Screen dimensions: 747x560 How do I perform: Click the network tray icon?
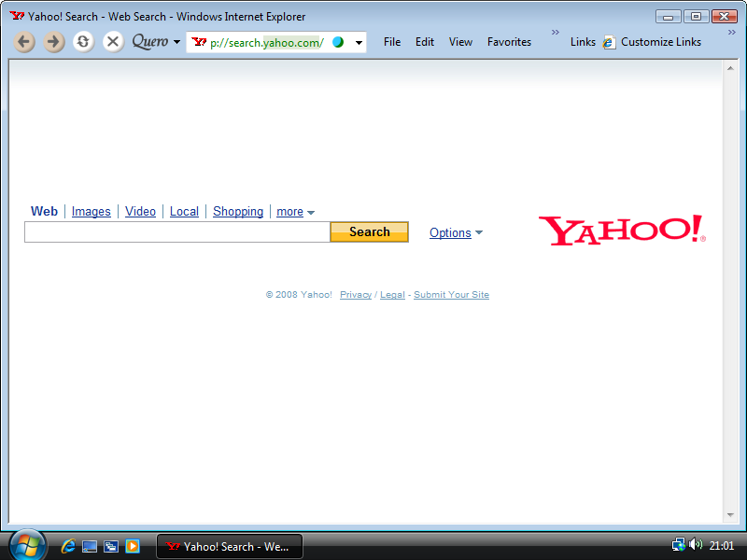click(679, 544)
